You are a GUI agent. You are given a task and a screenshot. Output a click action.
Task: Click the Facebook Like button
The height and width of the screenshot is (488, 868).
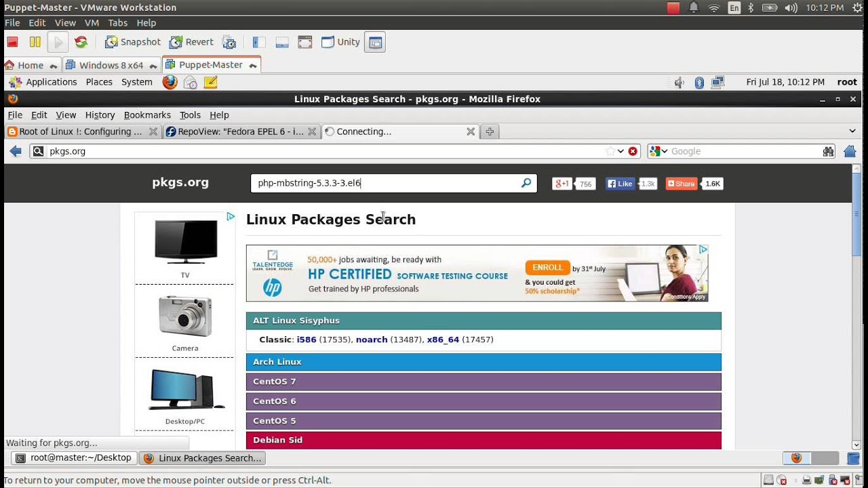click(620, 184)
